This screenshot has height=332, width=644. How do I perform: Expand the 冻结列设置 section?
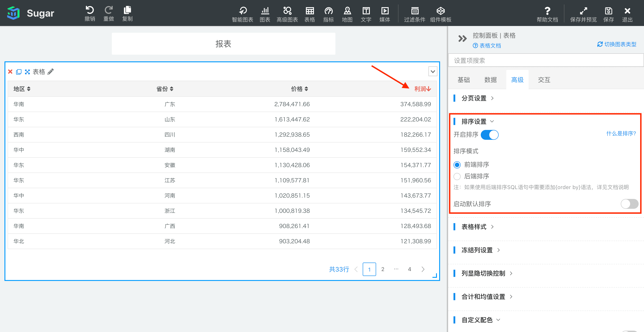click(x=477, y=250)
